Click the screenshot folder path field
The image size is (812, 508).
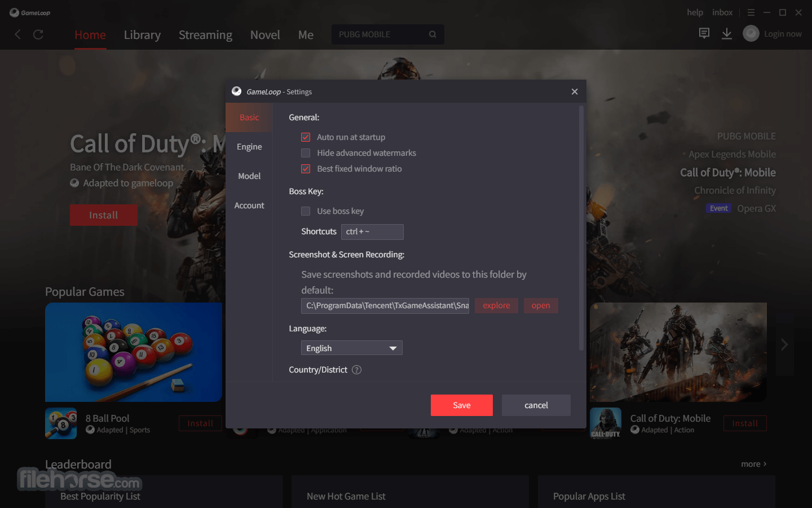tap(385, 305)
